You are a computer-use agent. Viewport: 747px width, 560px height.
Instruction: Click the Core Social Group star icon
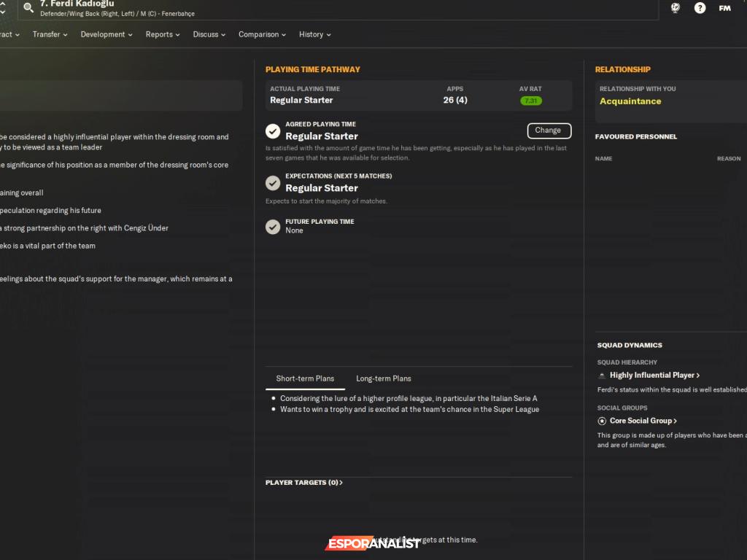pos(602,421)
